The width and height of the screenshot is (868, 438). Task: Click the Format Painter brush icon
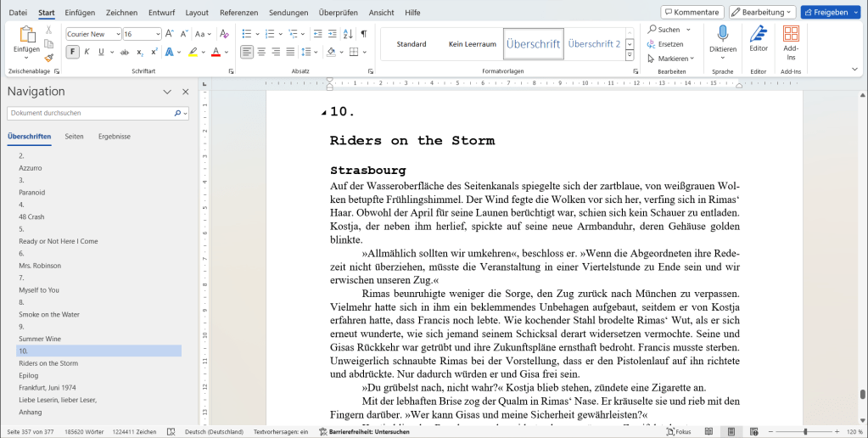tap(49, 58)
